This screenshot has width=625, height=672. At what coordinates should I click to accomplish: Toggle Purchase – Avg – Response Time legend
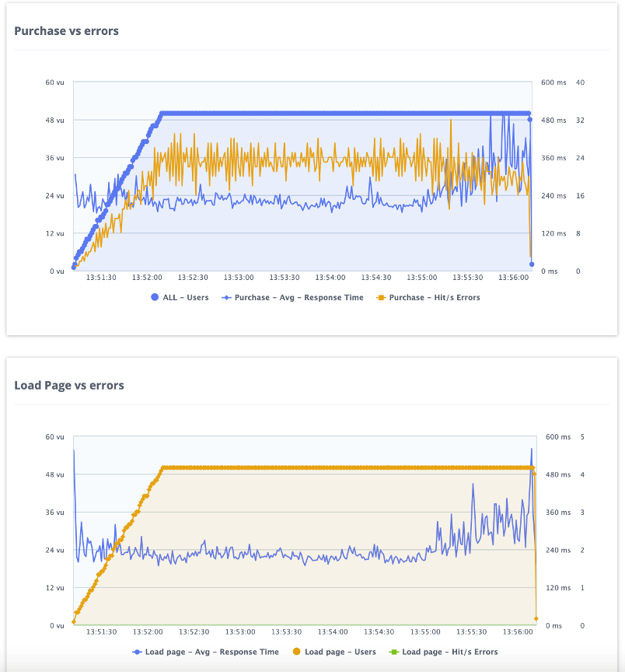[x=292, y=297]
